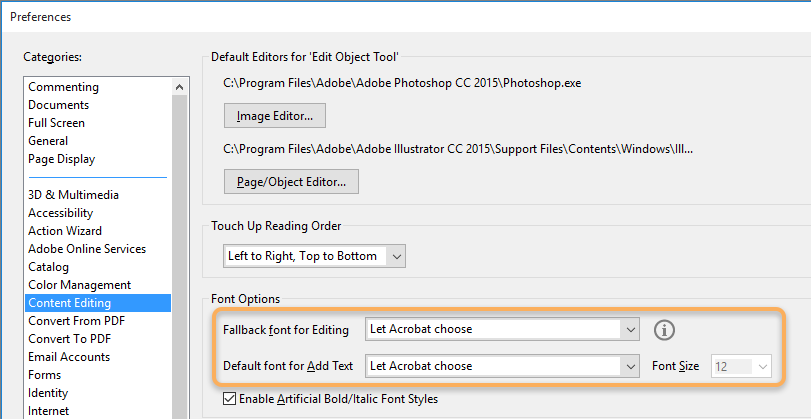Click the Page/Object Editor button
Screen dimensions: 811x419
point(291,182)
